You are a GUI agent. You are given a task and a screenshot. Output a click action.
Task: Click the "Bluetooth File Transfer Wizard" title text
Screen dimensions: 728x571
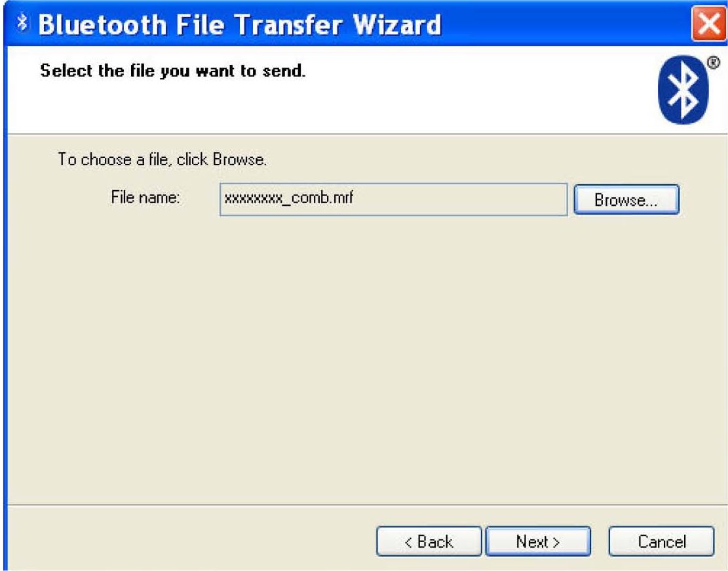tap(240, 24)
